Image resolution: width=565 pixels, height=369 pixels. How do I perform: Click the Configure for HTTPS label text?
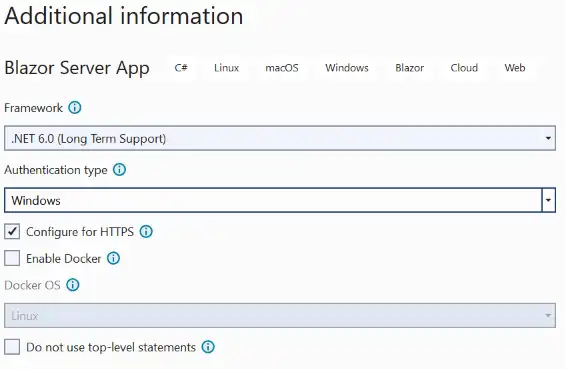[x=80, y=232]
